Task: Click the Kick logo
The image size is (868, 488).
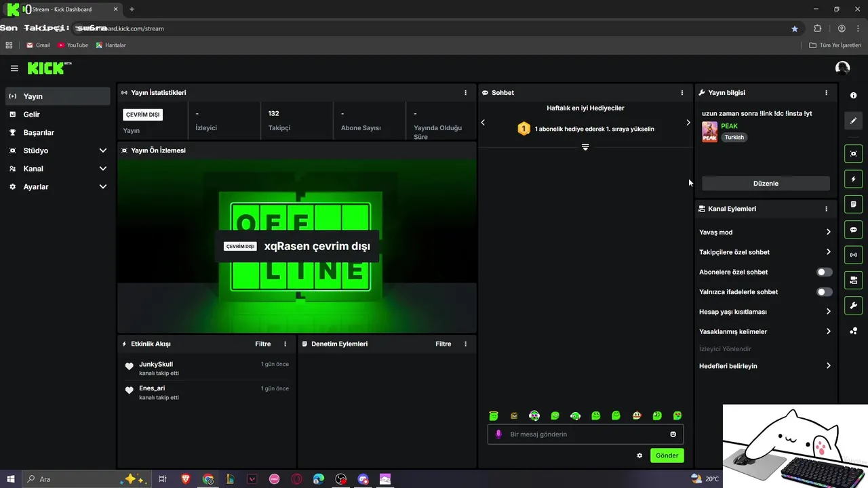Action: tap(50, 68)
